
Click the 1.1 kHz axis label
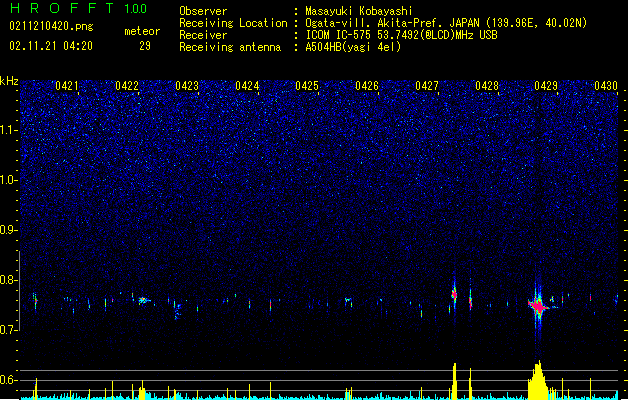[x=9, y=130]
